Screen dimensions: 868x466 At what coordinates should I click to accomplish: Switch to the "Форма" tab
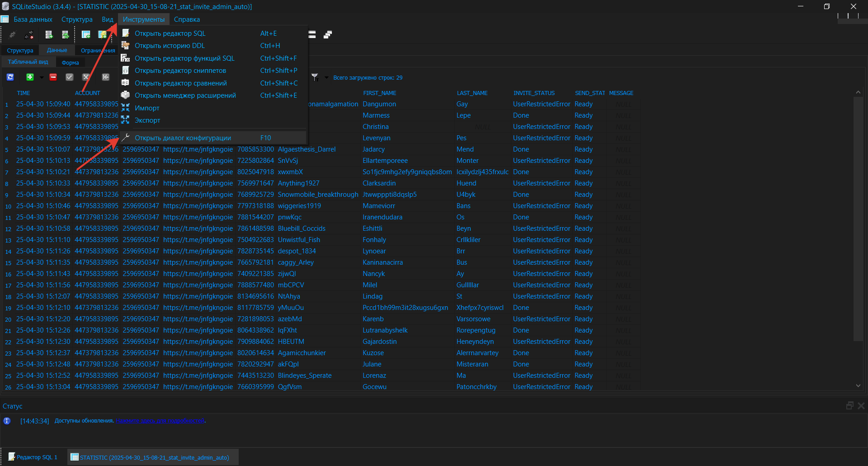tap(70, 62)
